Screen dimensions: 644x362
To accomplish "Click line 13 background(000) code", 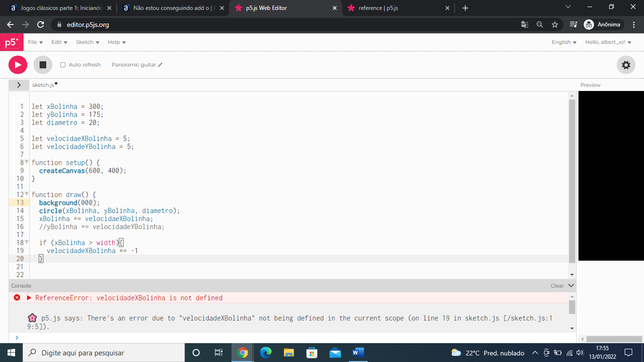I will pyautogui.click(x=69, y=203).
